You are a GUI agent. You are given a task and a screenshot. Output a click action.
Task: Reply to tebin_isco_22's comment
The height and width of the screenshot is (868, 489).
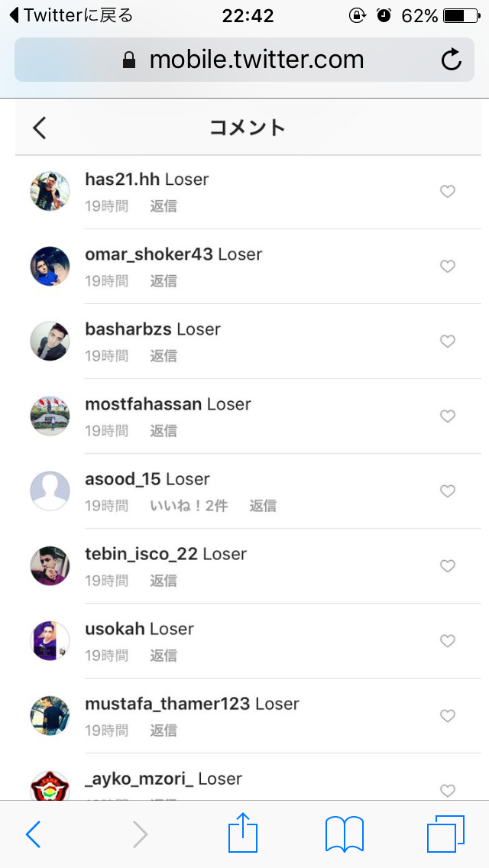point(164,580)
